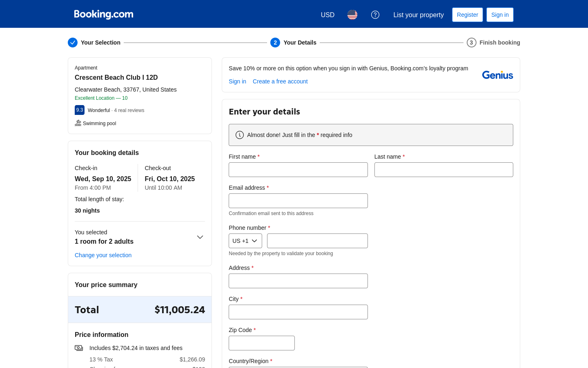Image resolution: width=588 pixels, height=368 pixels.
Task: Click the 9.3 review score badge
Action: click(x=80, y=110)
